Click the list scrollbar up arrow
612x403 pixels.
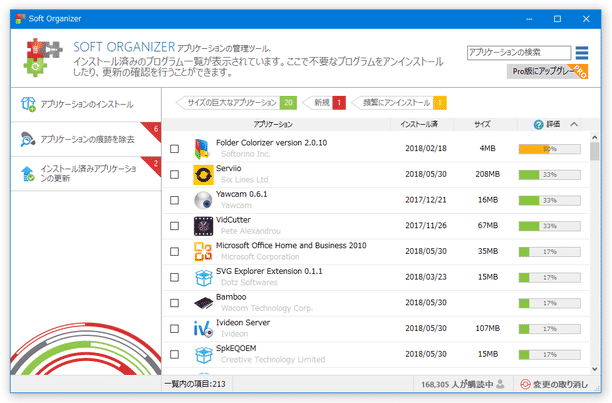(x=594, y=137)
